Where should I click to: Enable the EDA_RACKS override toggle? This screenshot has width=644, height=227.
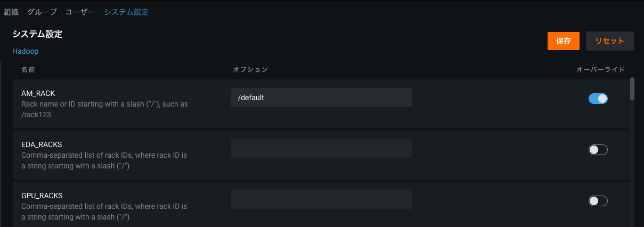pos(598,150)
